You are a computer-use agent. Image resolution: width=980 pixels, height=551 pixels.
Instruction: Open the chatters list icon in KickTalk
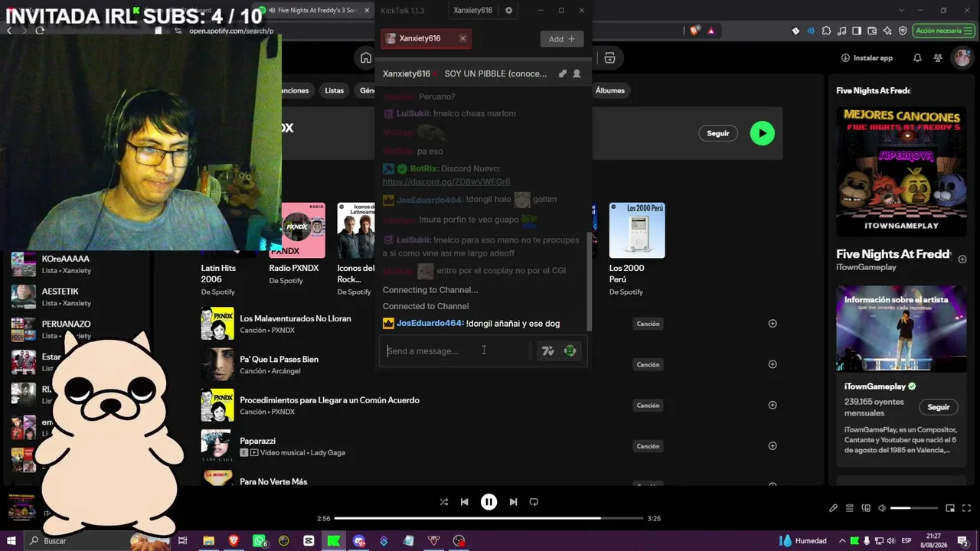[577, 73]
